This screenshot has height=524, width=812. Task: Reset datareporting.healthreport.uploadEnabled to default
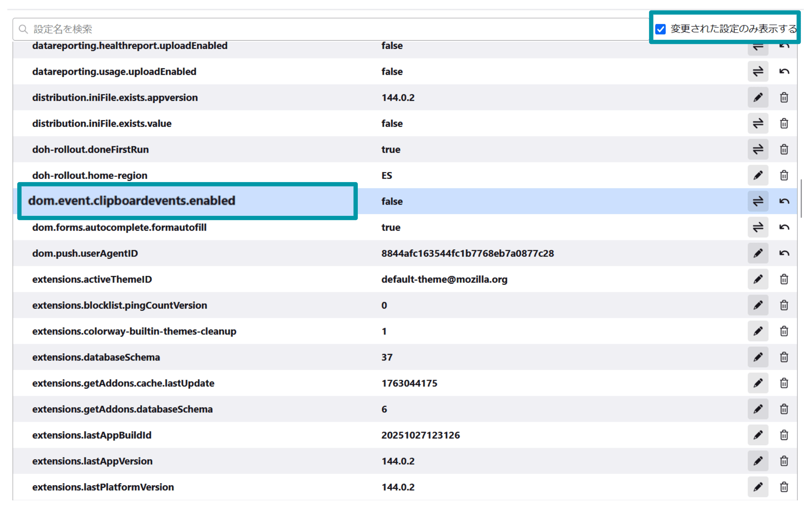(x=784, y=45)
